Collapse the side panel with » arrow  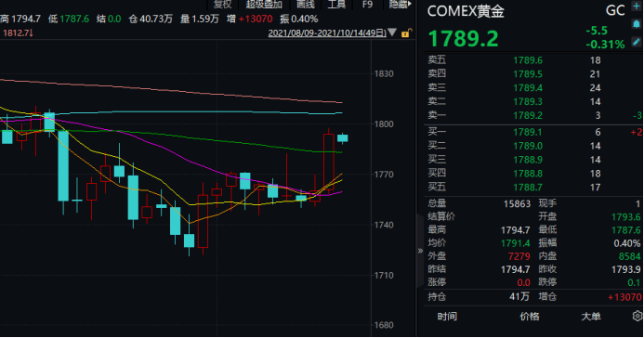[x=420, y=251]
